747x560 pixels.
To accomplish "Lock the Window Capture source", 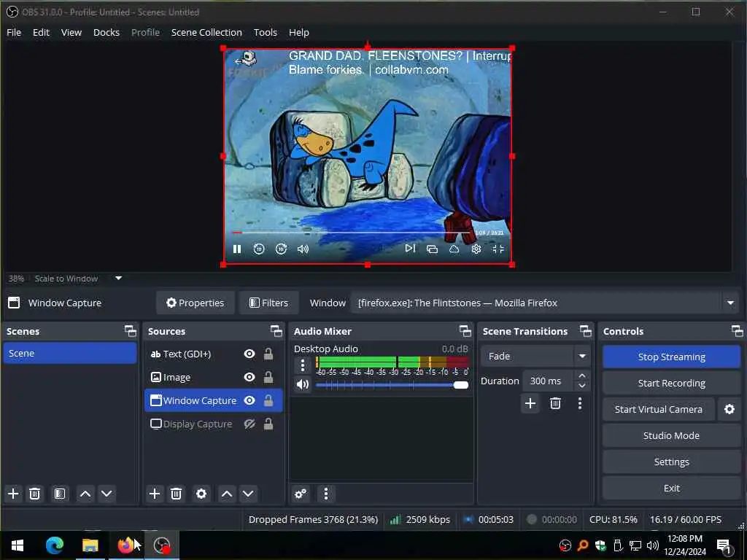I will (x=268, y=400).
